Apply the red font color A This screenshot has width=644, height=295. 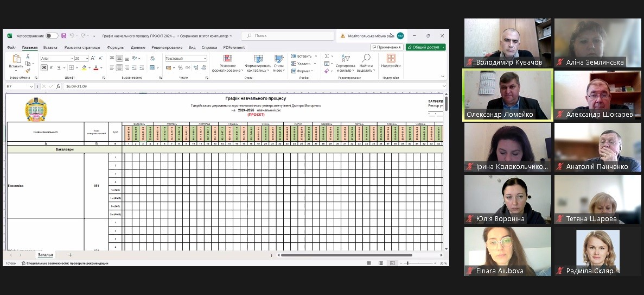click(95, 67)
